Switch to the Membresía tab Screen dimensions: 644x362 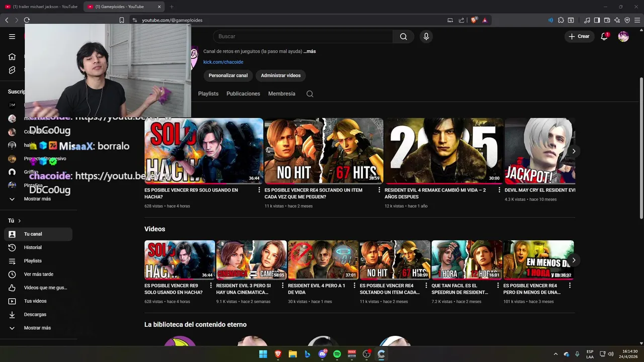coord(282,94)
